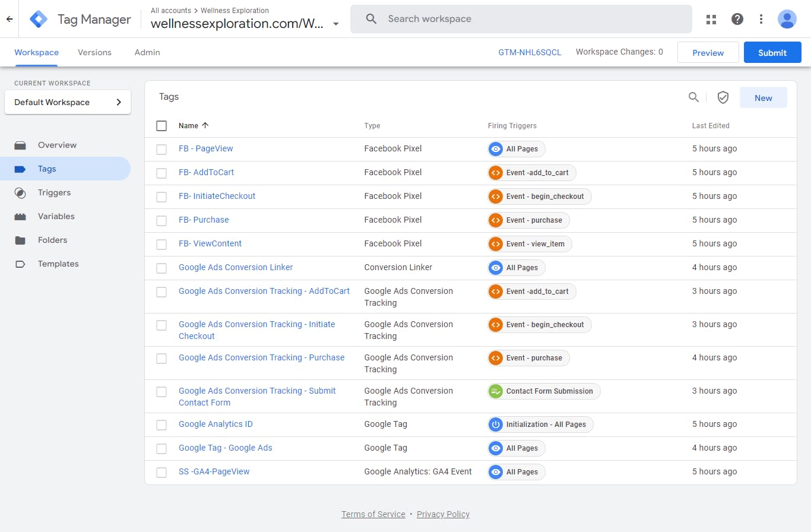Check the box for FB- ViewContent
Viewport: 811px width, 532px height.
161,245
